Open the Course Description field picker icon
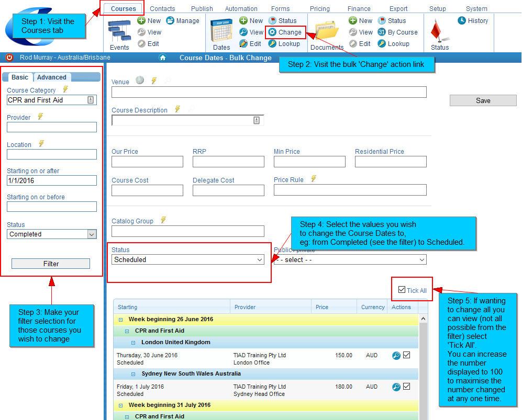 257,120
